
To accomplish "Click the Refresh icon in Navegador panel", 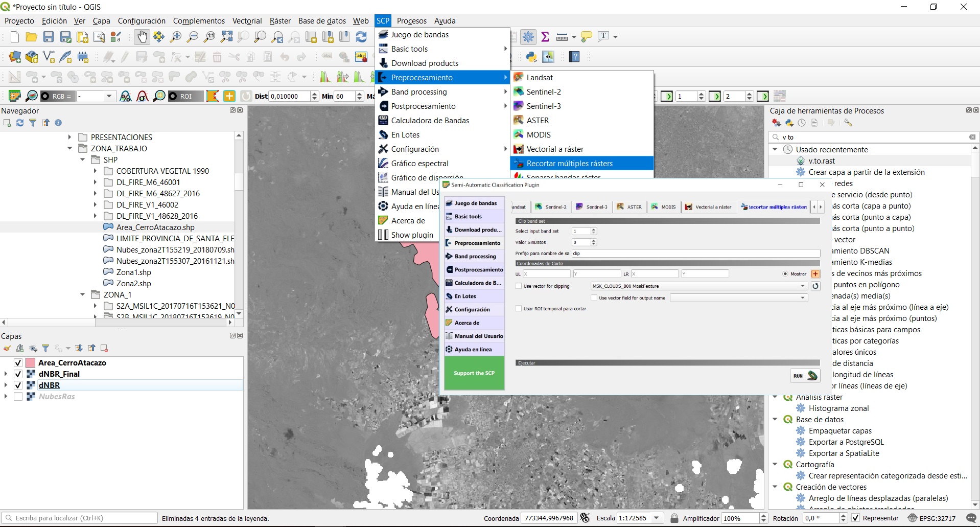I will [x=20, y=123].
